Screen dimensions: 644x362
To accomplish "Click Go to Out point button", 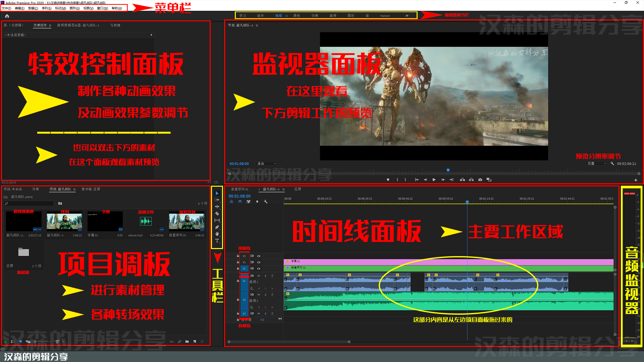I will [x=451, y=180].
